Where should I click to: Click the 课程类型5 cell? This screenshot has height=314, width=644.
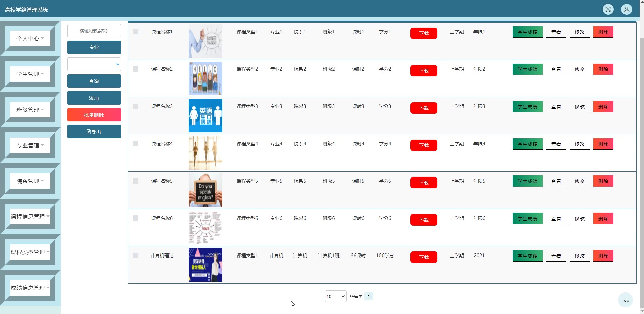(x=247, y=181)
